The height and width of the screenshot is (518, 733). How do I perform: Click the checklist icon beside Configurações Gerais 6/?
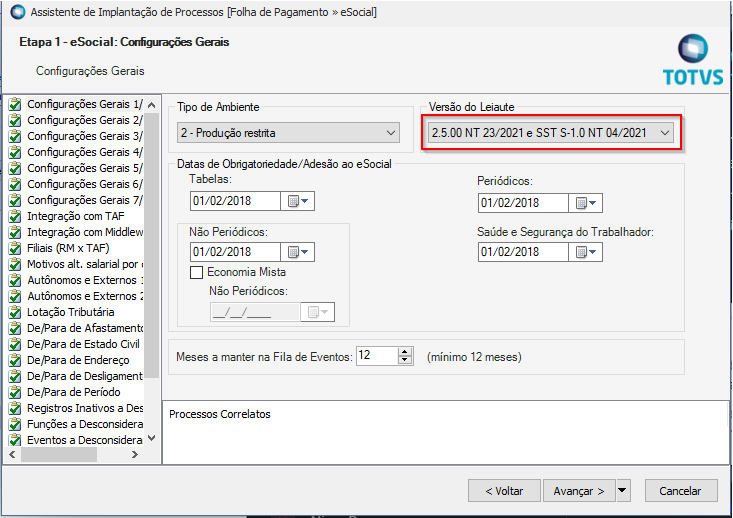coord(15,184)
